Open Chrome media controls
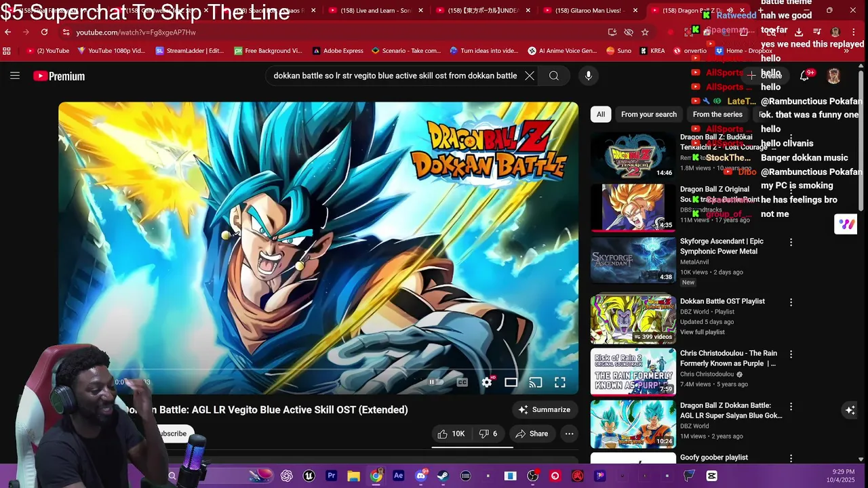 816,32
